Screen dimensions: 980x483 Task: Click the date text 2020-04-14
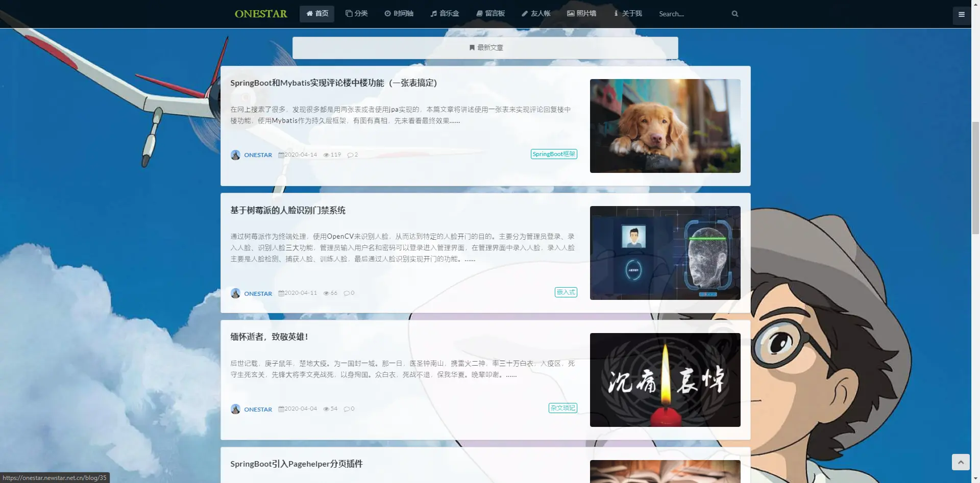(x=301, y=155)
